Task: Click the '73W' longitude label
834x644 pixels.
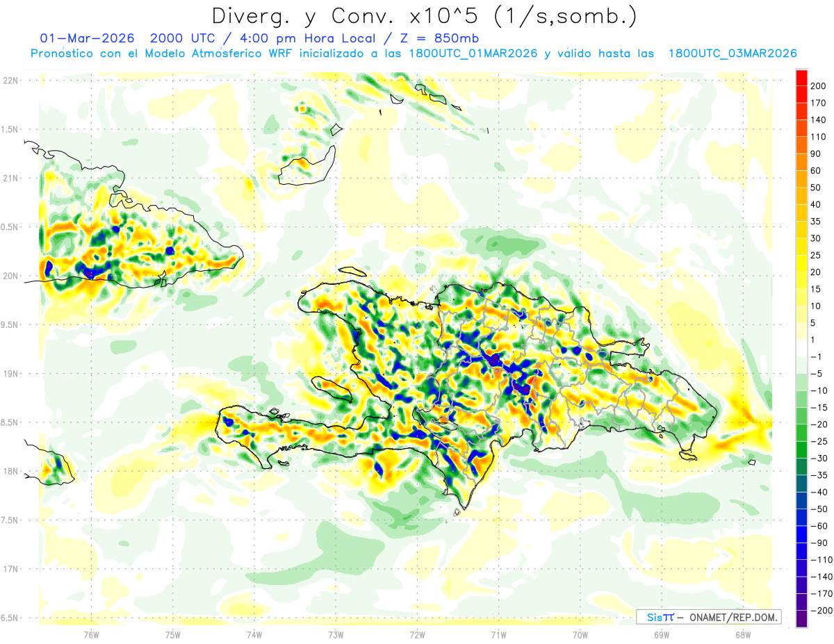Action: click(336, 634)
